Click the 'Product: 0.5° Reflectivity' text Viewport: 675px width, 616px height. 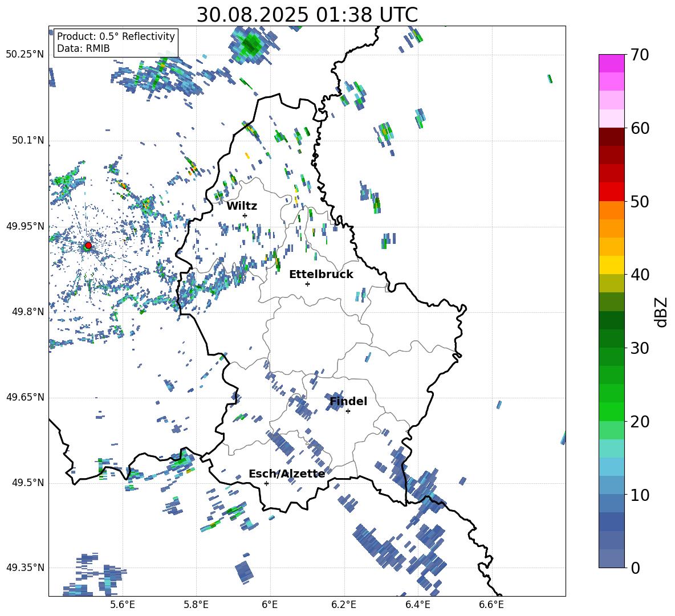(116, 36)
